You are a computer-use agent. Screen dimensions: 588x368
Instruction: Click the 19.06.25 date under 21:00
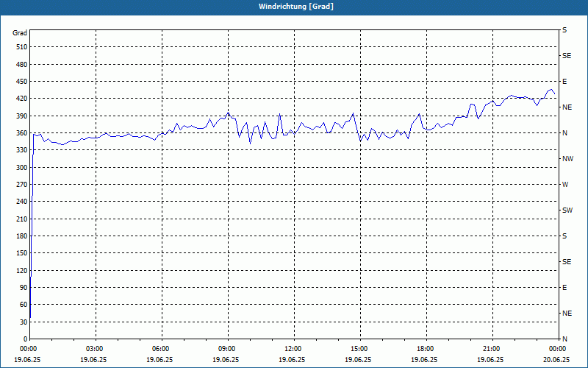tap(490, 359)
